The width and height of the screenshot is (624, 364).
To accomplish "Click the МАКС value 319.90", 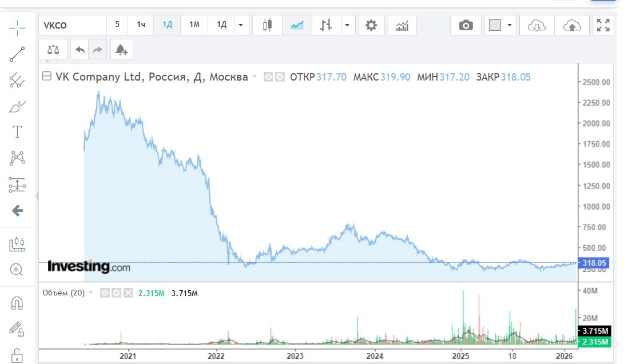I will [395, 77].
